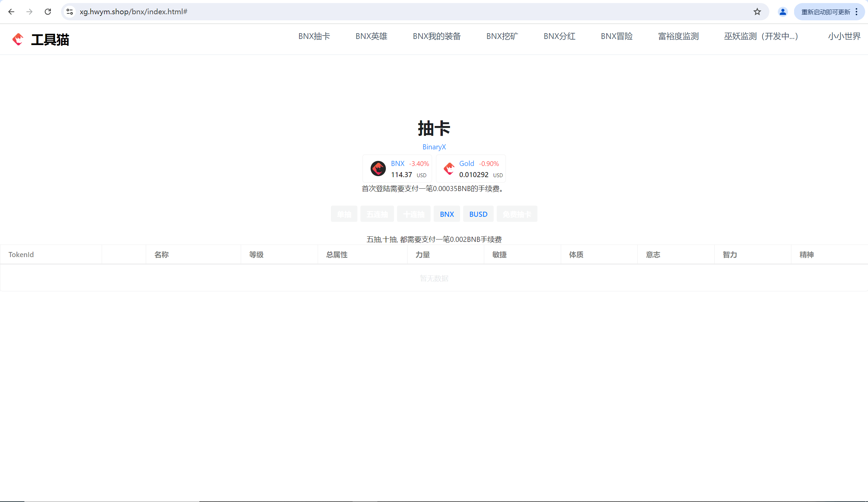
Task: Open the BNX我的装备 nav item
Action: point(437,36)
